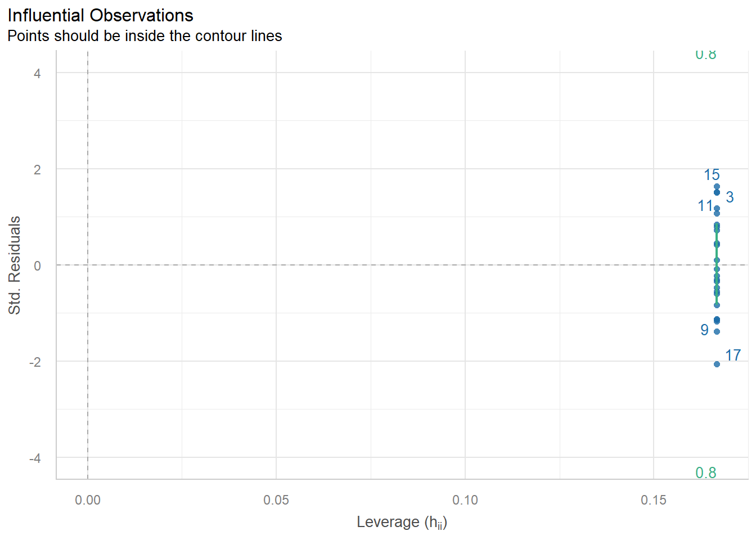Screen dimensions: 756x540
Task: Click the "Leverage (hii)" x-axis title
Action: 402,523
